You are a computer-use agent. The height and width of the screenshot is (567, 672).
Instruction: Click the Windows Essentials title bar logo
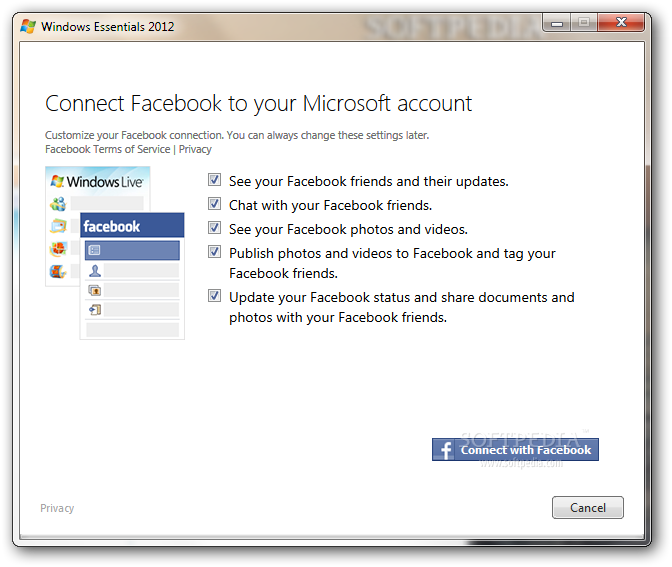tap(28, 27)
